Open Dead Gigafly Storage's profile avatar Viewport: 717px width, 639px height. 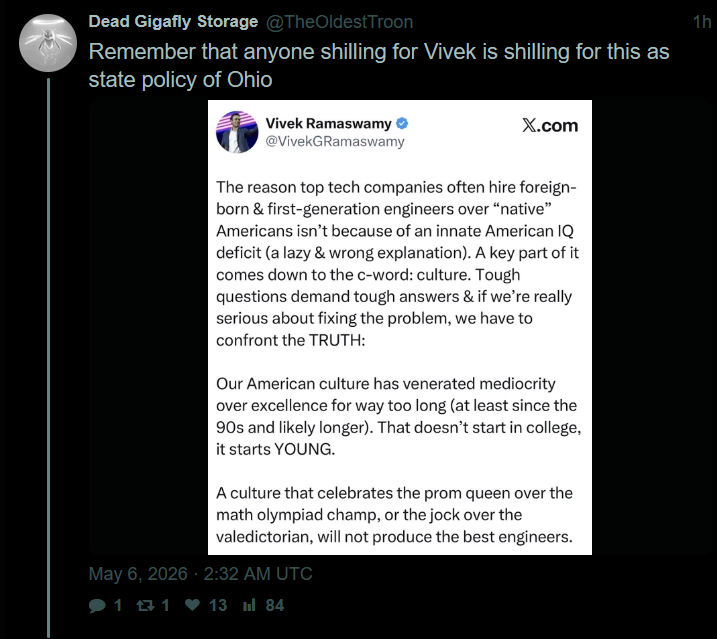48,43
